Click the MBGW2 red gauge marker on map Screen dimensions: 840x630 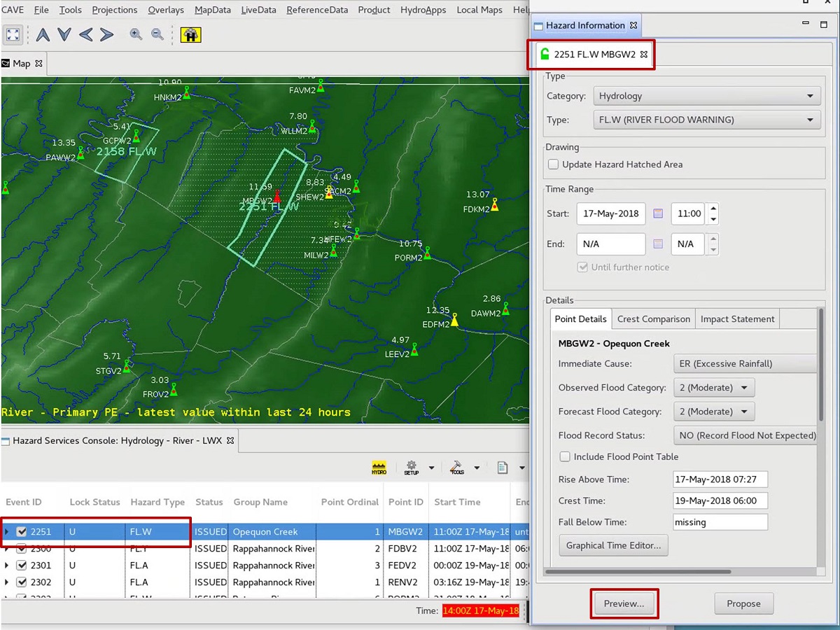click(x=276, y=196)
